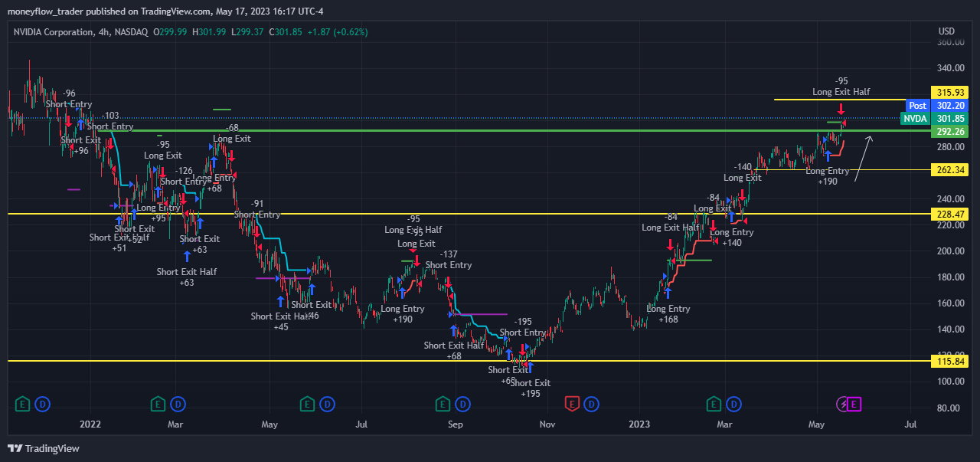Click the TradingView.com text in the header
This screenshot has width=980, height=462.
click(176, 11)
